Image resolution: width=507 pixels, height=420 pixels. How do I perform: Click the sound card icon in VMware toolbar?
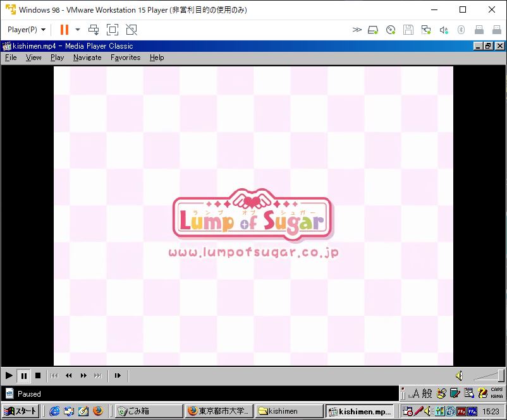click(444, 29)
